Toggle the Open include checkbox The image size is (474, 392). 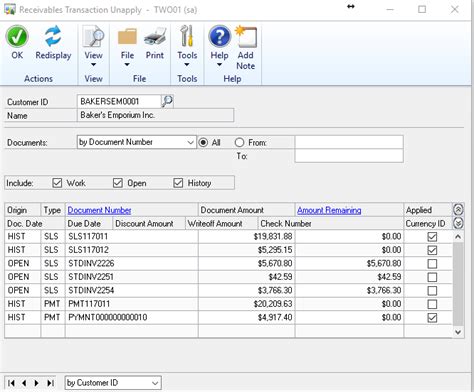118,183
